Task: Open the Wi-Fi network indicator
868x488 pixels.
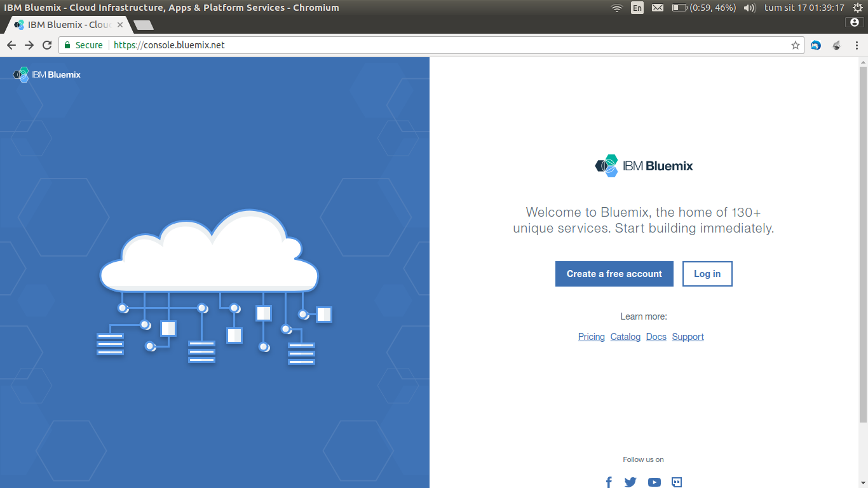Action: (616, 8)
